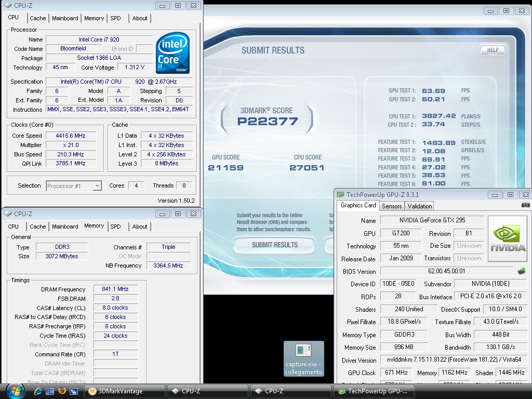Click the GPU-Z title bar icon
This screenshot has height=399, width=532.
(340, 194)
